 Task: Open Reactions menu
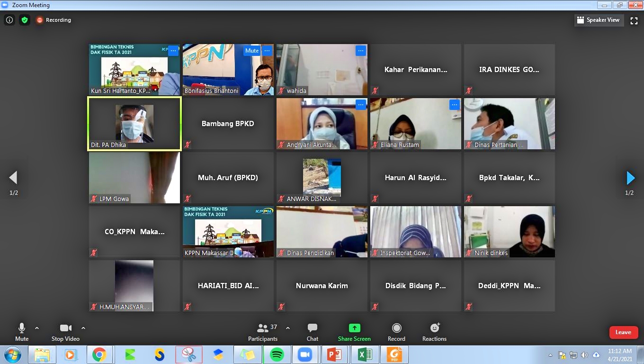click(x=434, y=332)
